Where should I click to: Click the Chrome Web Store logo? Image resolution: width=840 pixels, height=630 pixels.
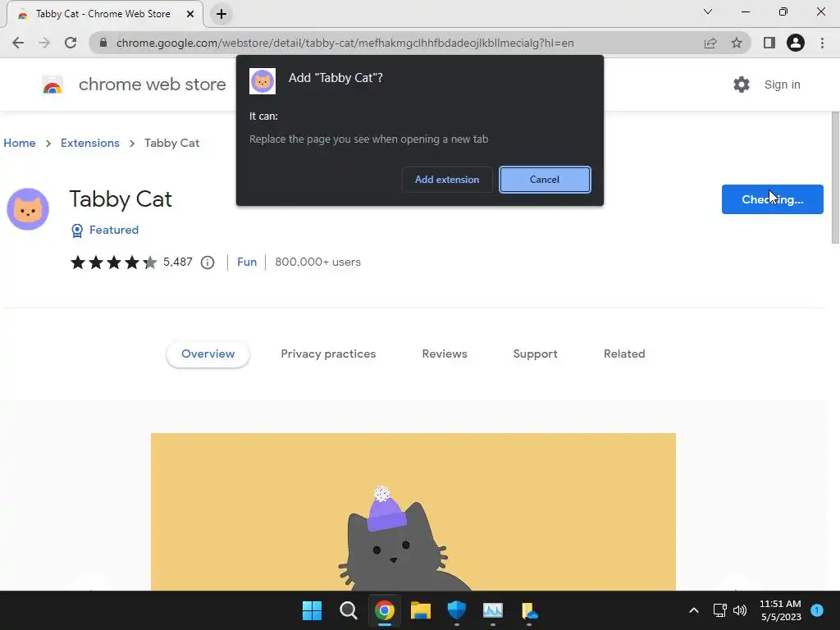52,84
